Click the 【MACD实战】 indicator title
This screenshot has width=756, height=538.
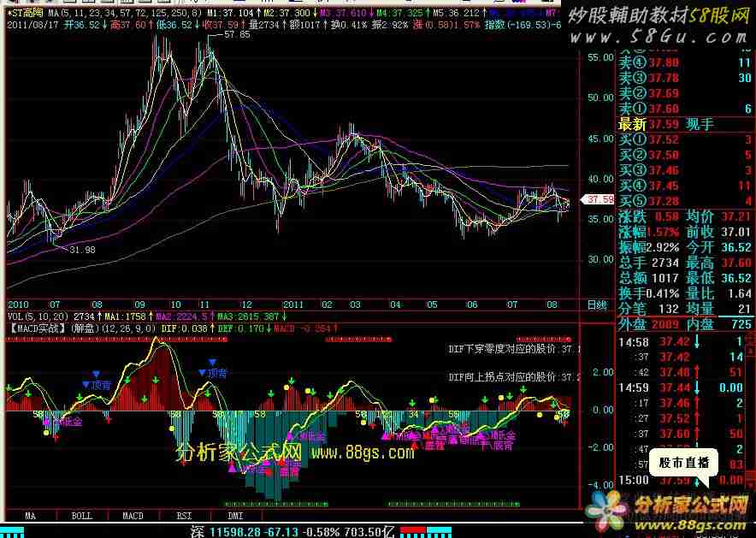coord(38,328)
